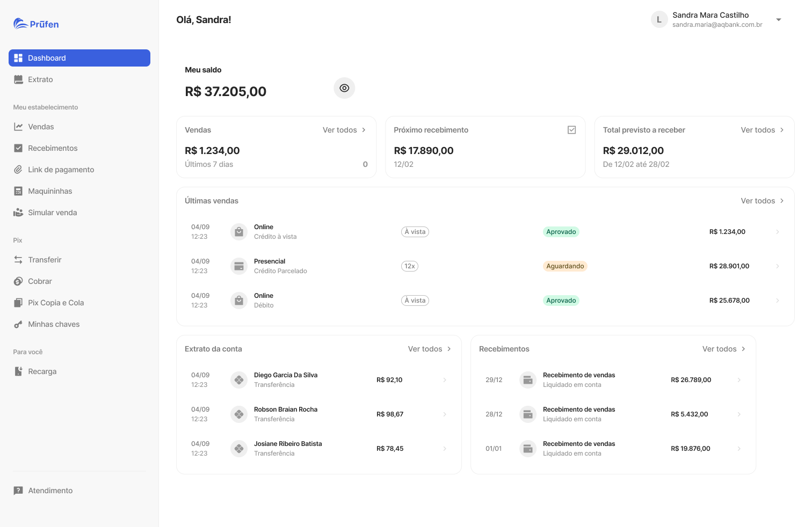
Task: Click the Maquininhas calculator icon
Action: (x=18, y=191)
